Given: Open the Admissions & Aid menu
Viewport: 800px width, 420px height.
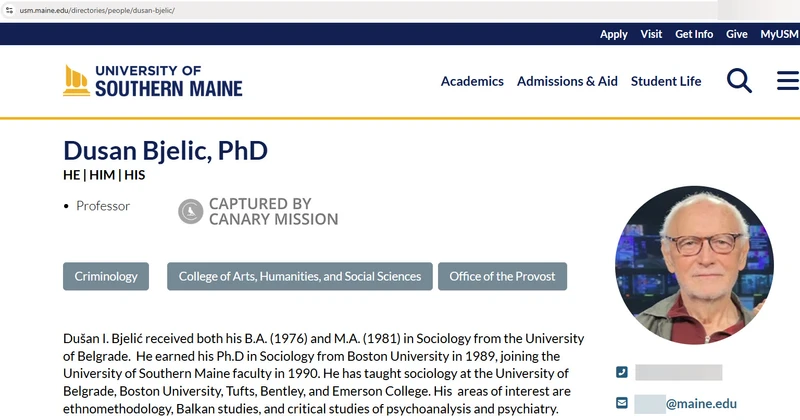Looking at the screenshot, I should coord(567,81).
